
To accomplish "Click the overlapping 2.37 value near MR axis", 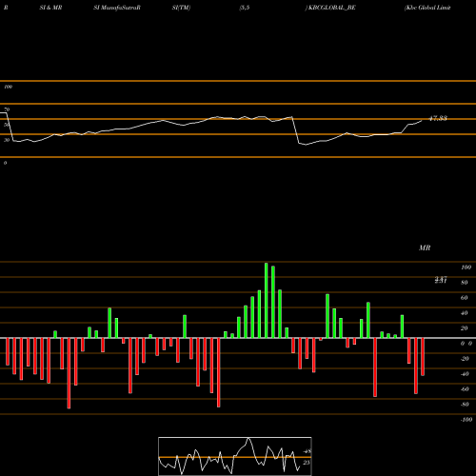I will pyautogui.click(x=441, y=280).
